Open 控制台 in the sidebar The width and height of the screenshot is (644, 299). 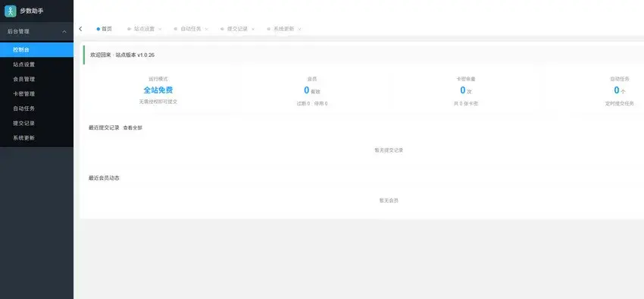36,50
